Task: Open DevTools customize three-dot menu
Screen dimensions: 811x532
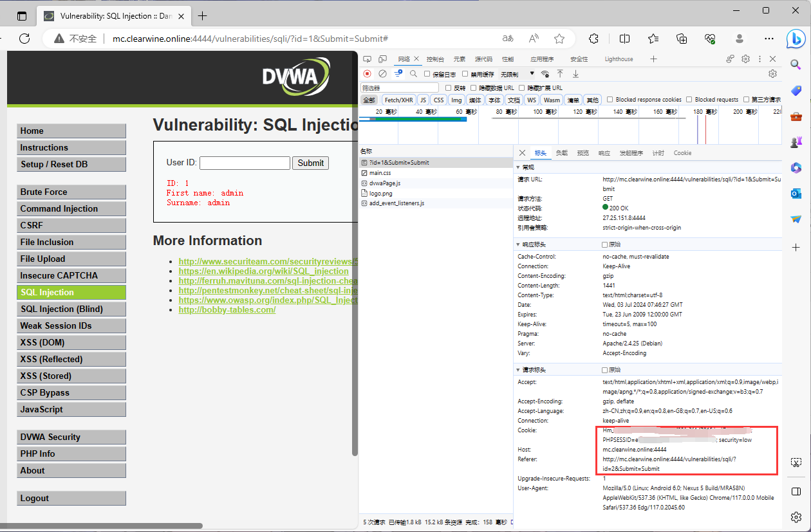Action: [x=760, y=59]
